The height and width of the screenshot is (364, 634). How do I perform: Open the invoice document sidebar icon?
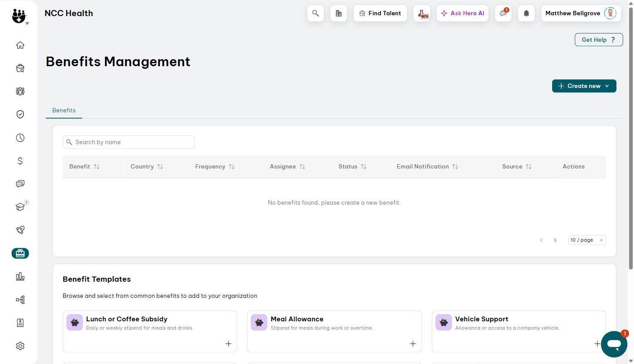[x=20, y=323]
